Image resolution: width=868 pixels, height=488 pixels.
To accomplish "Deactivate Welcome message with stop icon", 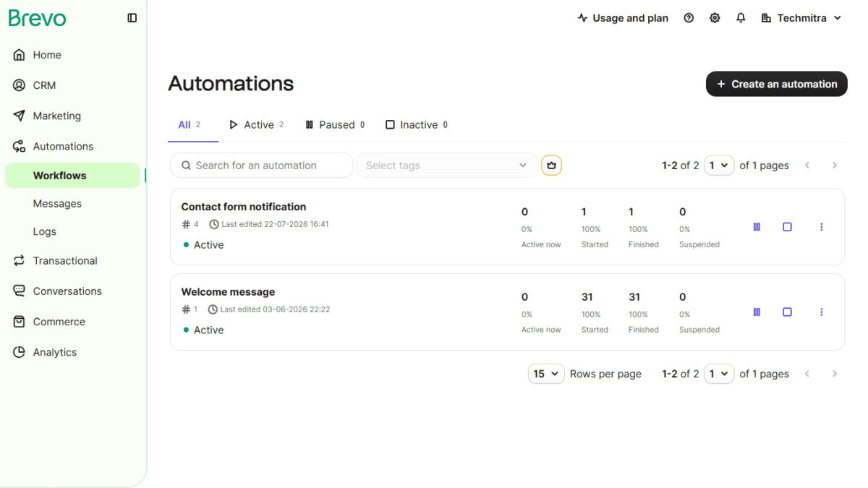I will coord(787,312).
